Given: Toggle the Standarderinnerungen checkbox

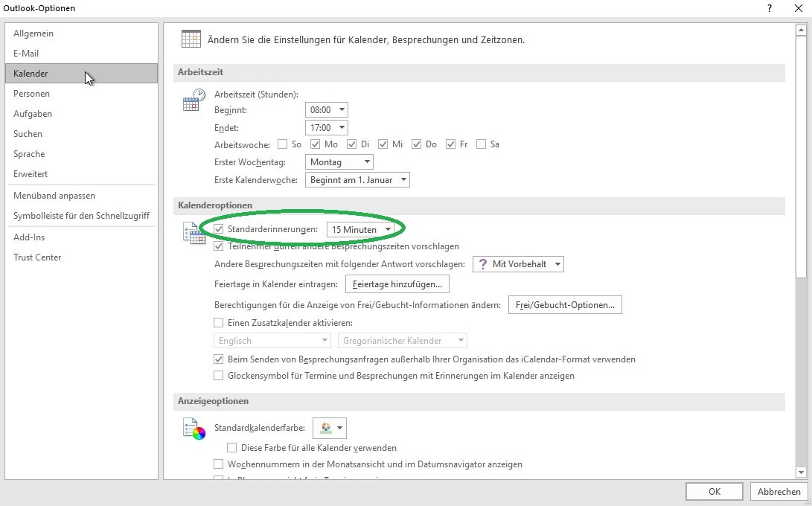Looking at the screenshot, I should coord(219,229).
